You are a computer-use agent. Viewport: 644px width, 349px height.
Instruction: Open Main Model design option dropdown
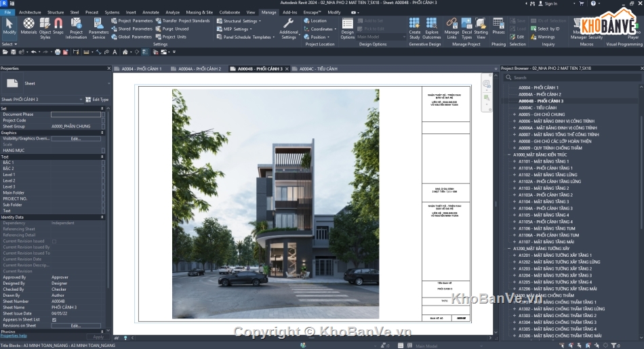(381, 37)
